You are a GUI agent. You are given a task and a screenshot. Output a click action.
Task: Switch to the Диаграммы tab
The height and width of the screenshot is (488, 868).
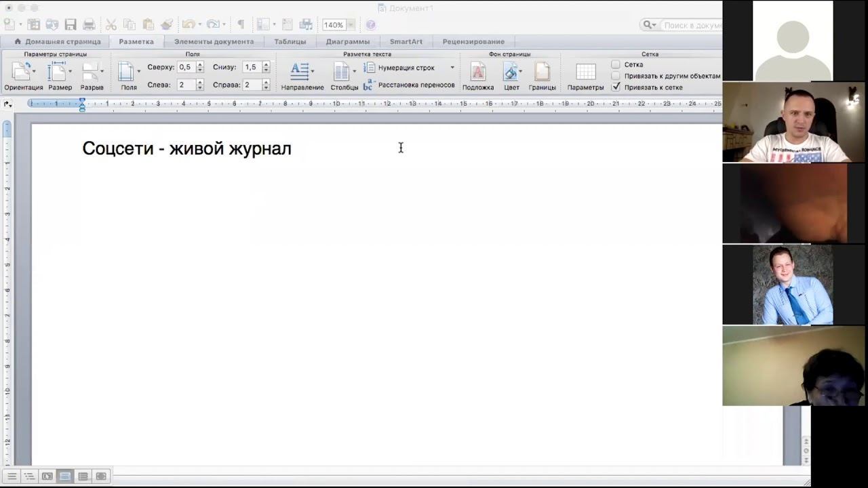tap(347, 41)
